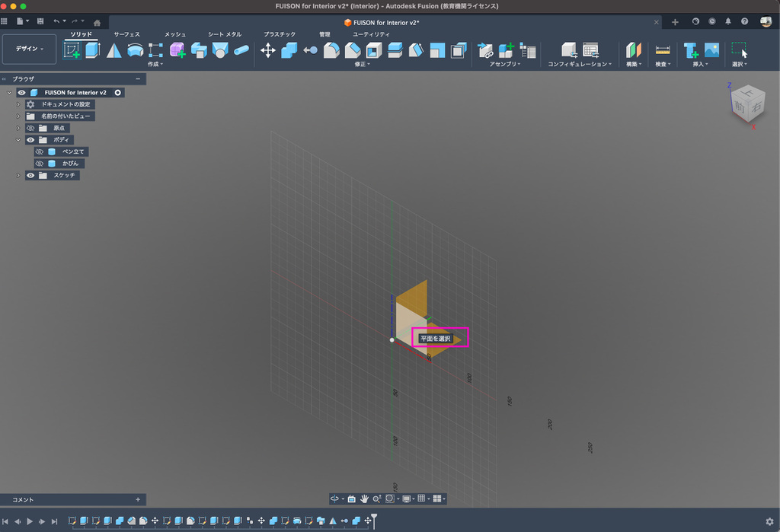Open the 修正 menu label dropdown
Screen dimensions: 780x532
[x=362, y=64]
